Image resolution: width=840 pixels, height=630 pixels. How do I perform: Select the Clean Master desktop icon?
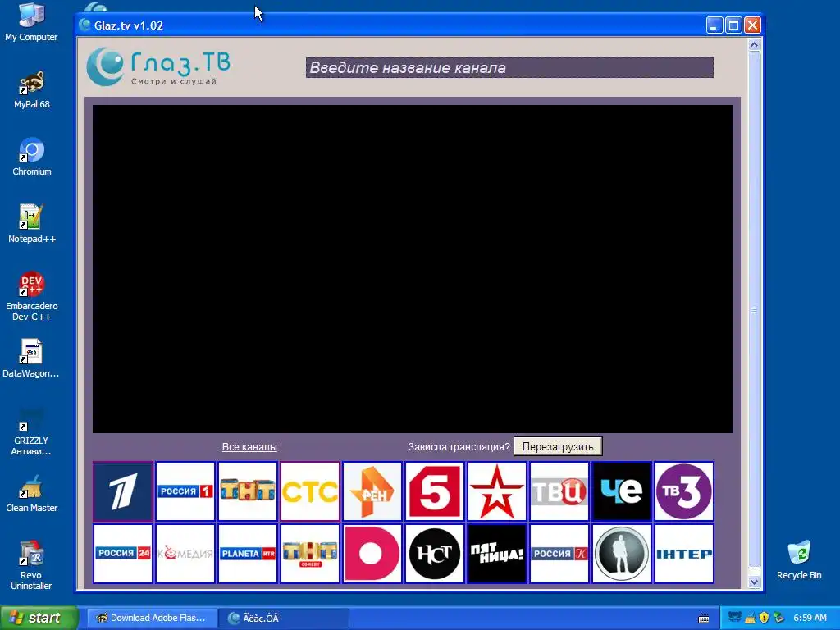[32, 493]
